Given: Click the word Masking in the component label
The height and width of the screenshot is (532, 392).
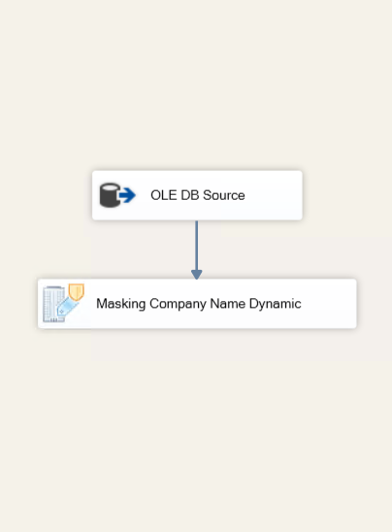Looking at the screenshot, I should [121, 304].
